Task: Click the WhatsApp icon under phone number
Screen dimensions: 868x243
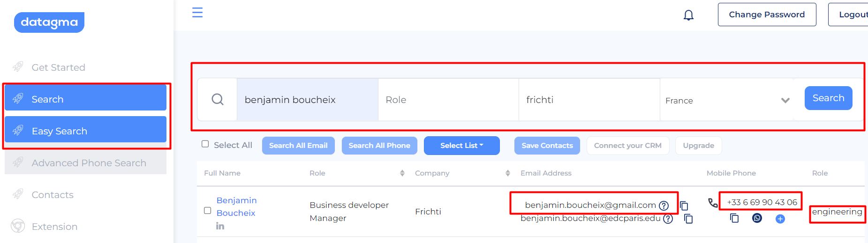Action: pos(757,218)
